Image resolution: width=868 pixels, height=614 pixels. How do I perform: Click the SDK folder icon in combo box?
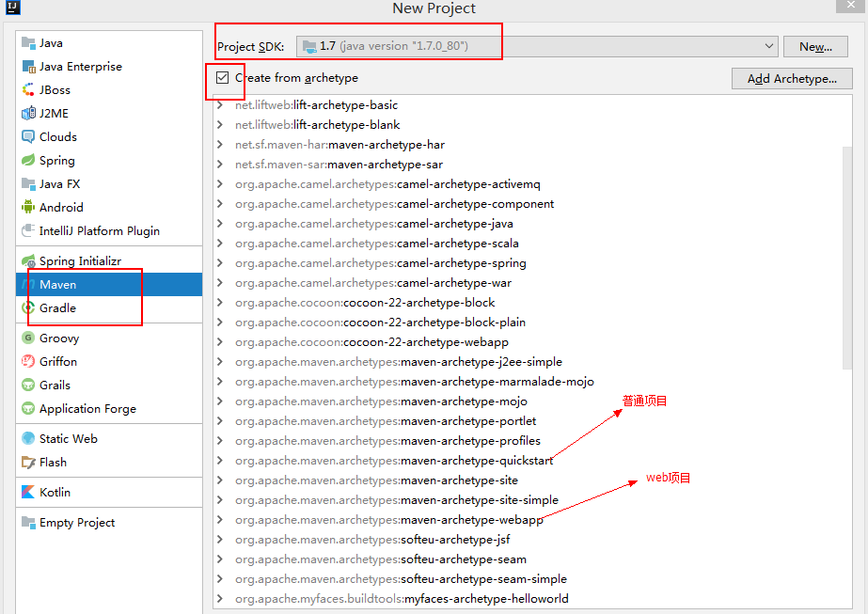(309, 46)
